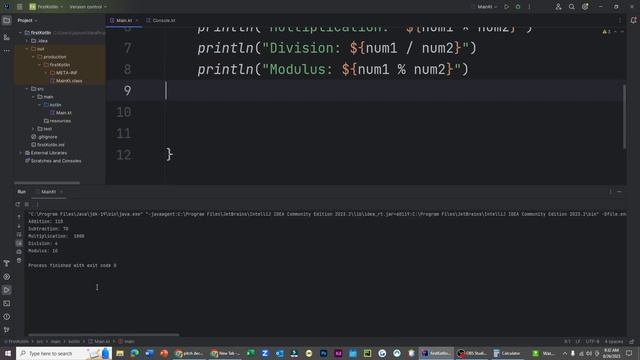Expand the .idea folder
Viewport: 640px width, 360px height.
[x=27, y=41]
